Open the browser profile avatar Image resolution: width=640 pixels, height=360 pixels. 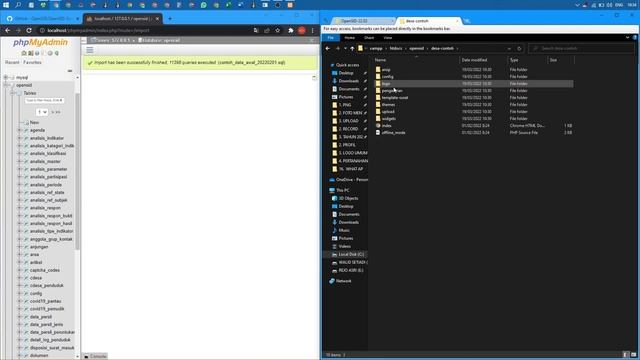click(x=302, y=30)
